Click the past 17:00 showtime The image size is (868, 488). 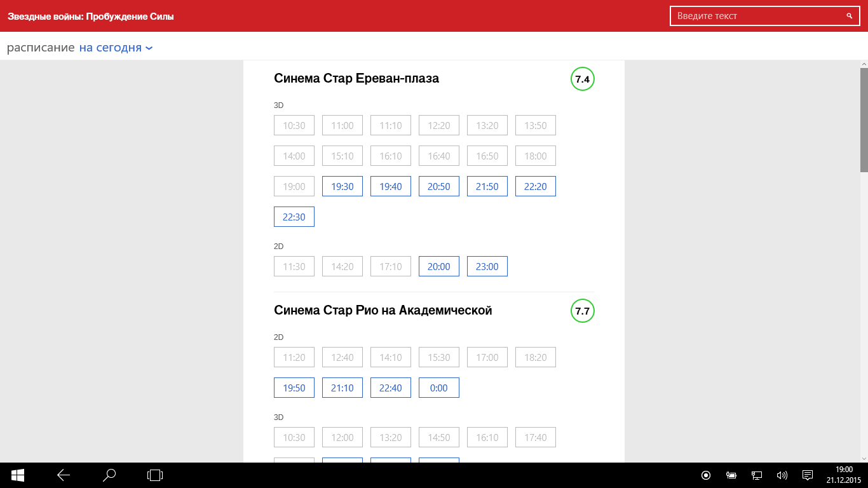(487, 357)
